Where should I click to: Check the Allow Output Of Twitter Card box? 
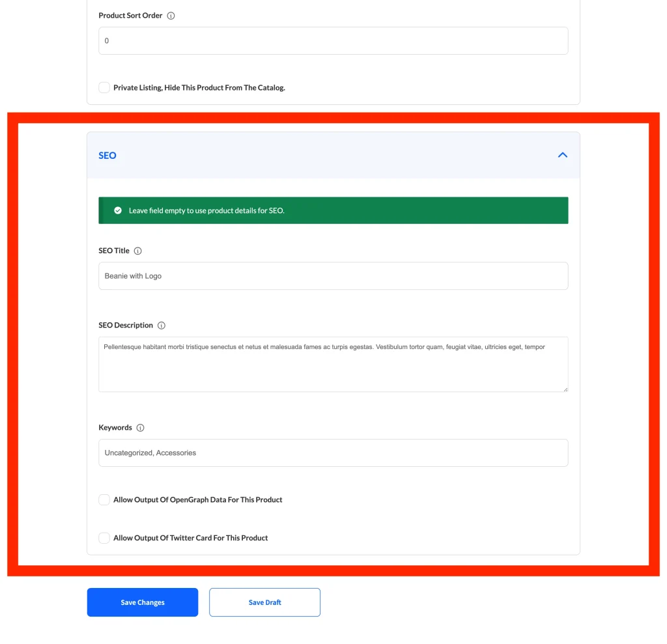pyautogui.click(x=104, y=538)
